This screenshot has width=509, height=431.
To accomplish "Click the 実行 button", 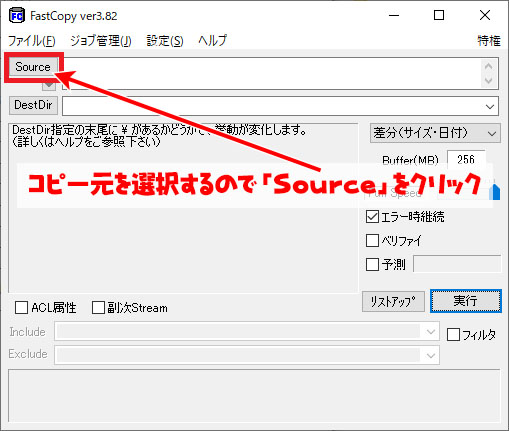I will point(466,301).
